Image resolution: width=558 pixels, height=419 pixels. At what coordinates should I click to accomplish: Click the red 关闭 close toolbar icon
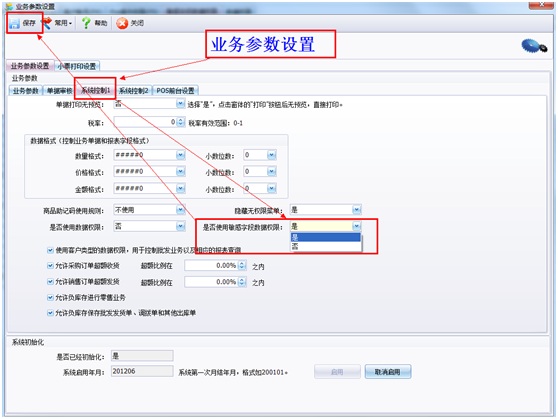[122, 23]
